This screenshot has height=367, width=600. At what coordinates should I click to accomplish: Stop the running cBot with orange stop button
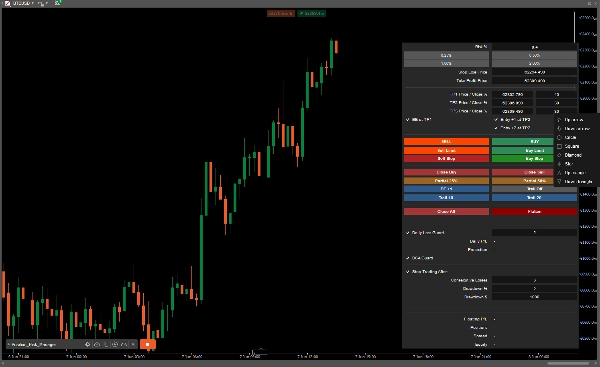tap(148, 344)
